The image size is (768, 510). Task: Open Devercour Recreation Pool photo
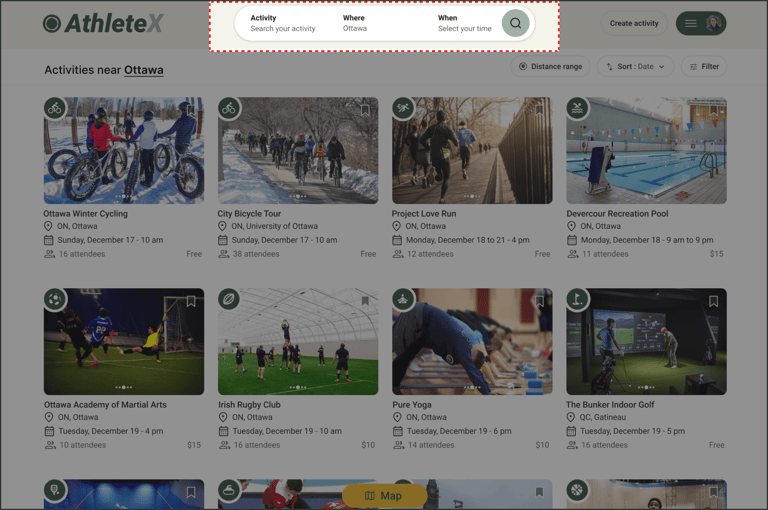tap(647, 150)
